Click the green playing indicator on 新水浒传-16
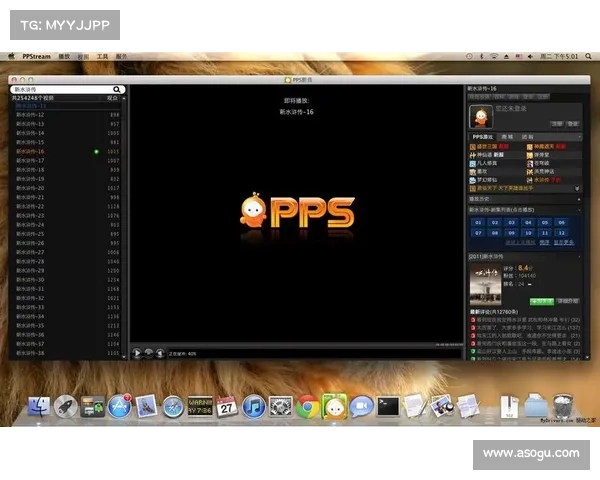Viewport: 600px width, 480px height. click(96, 152)
